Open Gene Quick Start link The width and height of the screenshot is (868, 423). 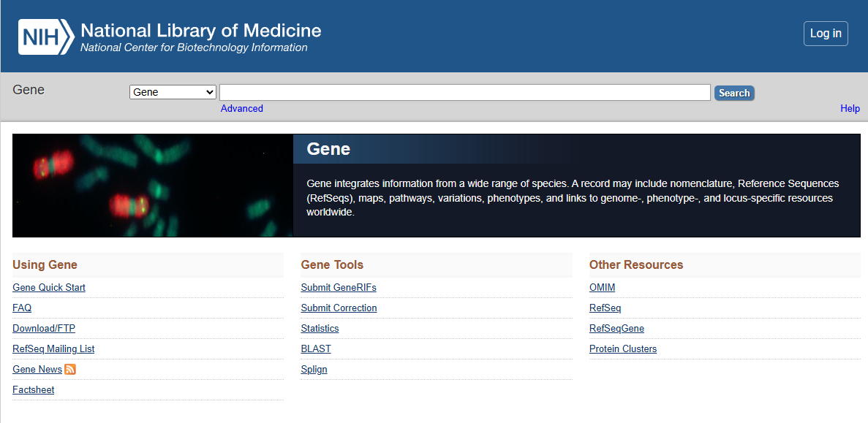coord(49,288)
